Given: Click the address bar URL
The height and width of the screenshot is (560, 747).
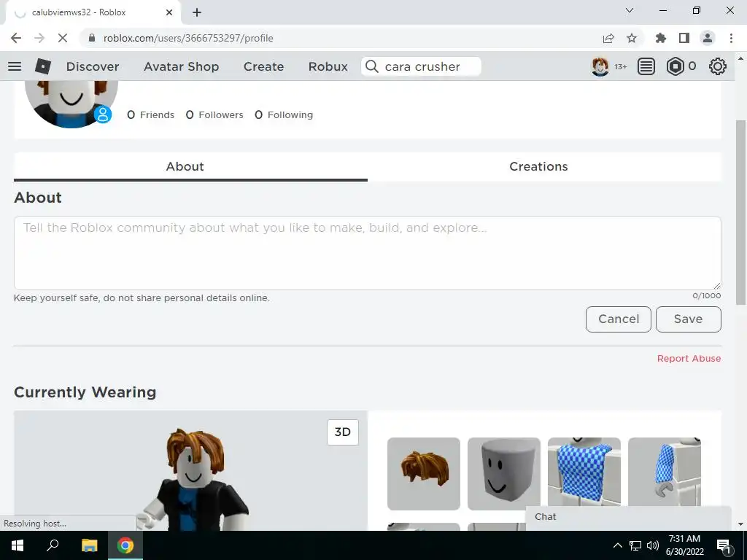Looking at the screenshot, I should tap(188, 38).
